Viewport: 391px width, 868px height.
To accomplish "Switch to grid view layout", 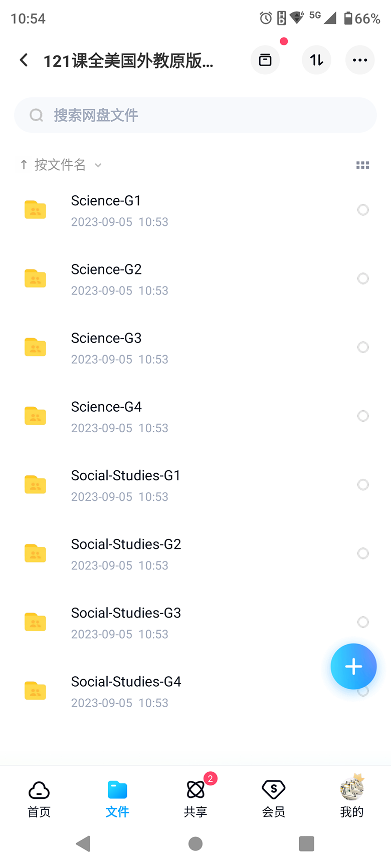I will point(362,165).
